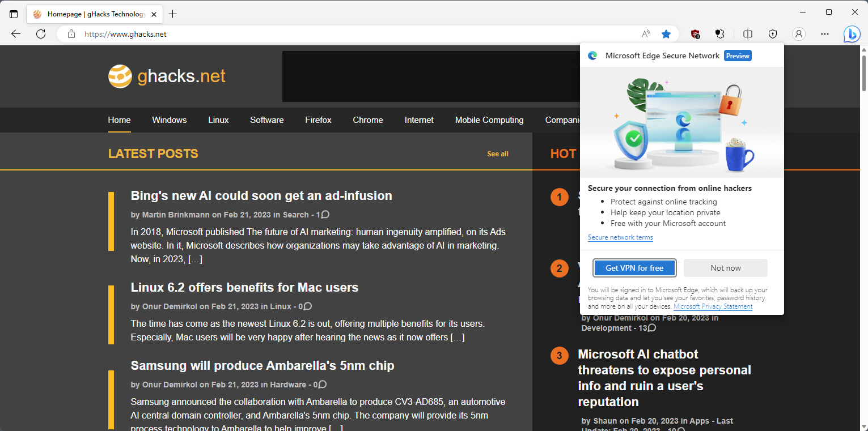Open the Secure network terms link
The image size is (868, 431).
pos(620,237)
